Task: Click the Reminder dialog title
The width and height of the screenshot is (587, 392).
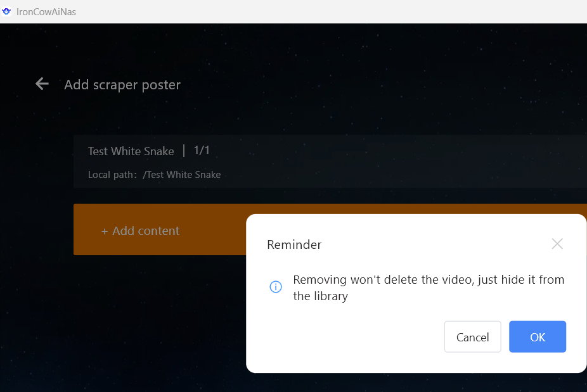Action: 294,244
